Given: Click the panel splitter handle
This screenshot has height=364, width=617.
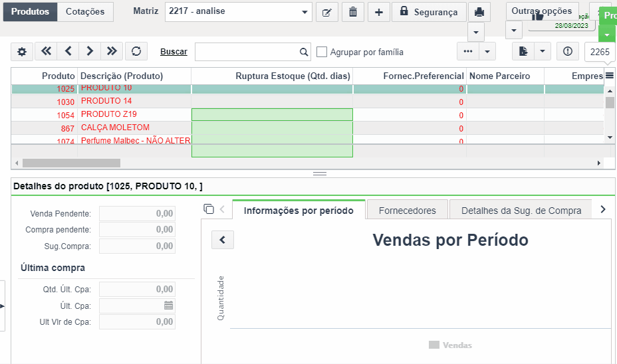Looking at the screenshot, I should coord(320,173).
